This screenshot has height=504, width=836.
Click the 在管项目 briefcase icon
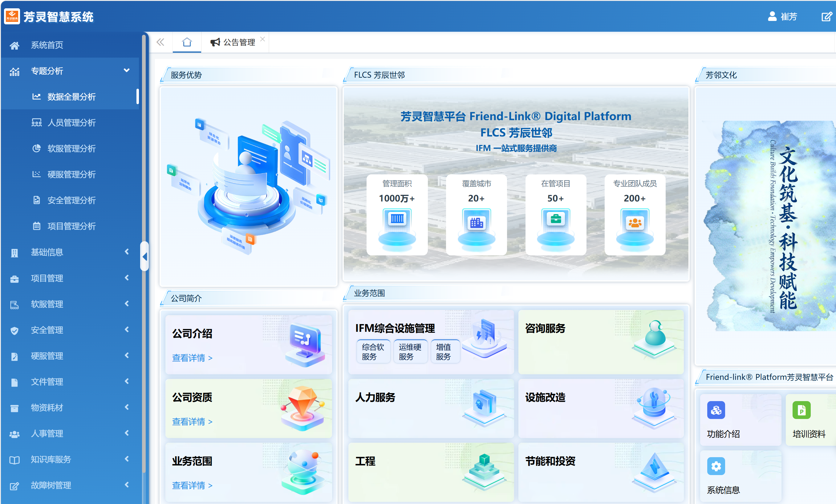(555, 219)
